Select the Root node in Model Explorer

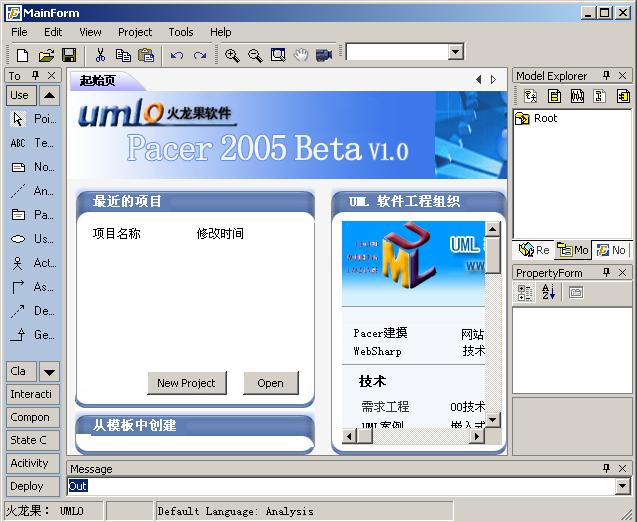[x=536, y=119]
